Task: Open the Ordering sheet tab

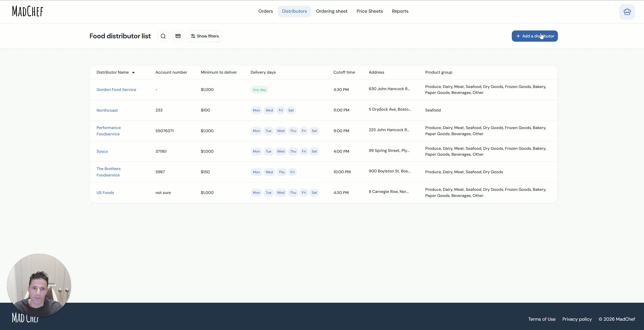Action: 332,11
